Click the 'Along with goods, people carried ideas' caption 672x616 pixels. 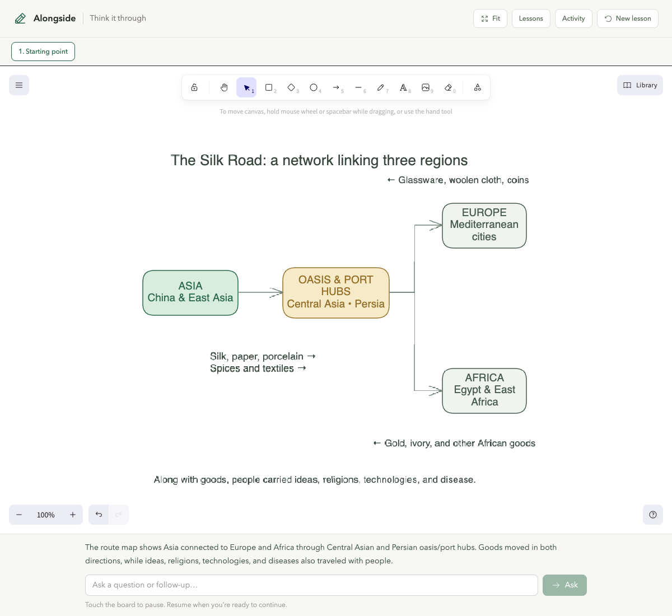[x=315, y=480]
